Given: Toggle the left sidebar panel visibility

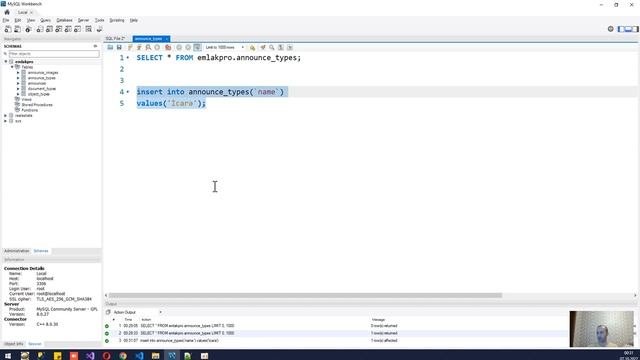Looking at the screenshot, I should click(x=621, y=29).
